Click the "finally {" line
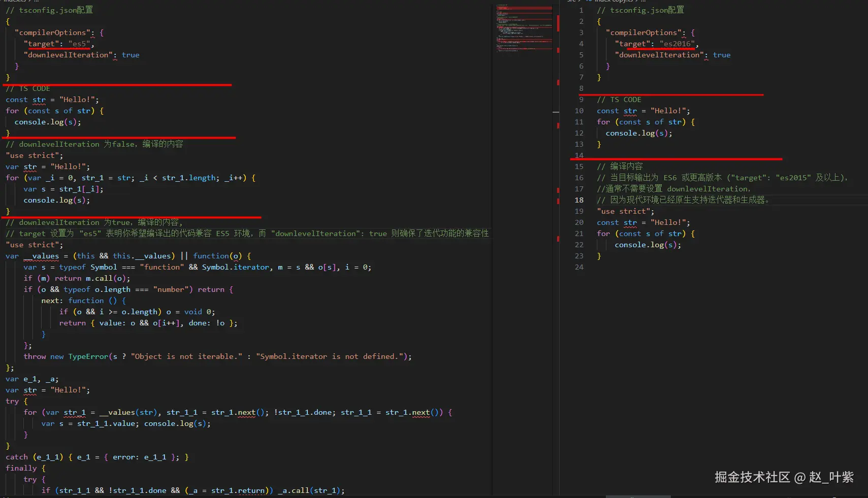 coord(26,468)
